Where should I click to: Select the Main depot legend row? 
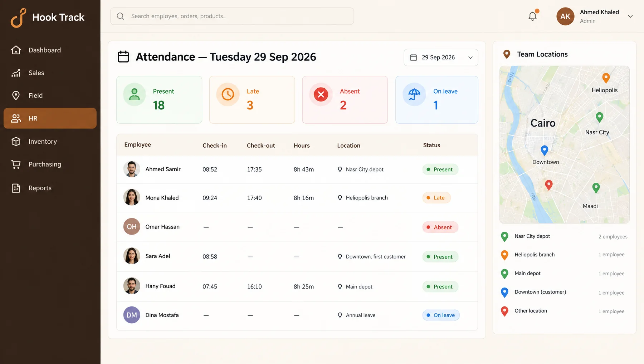[564, 274]
